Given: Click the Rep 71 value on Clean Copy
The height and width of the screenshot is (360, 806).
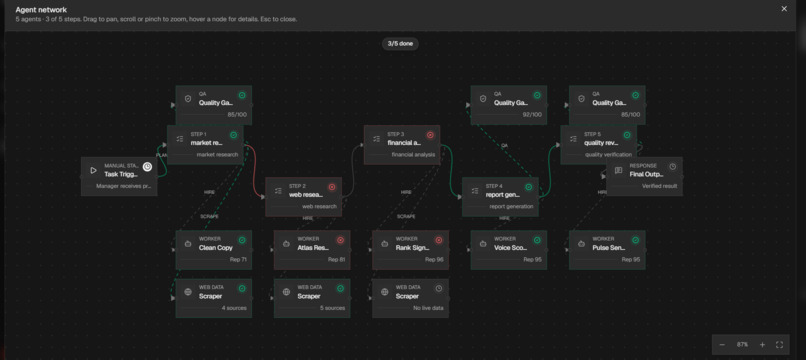Looking at the screenshot, I should [x=238, y=260].
